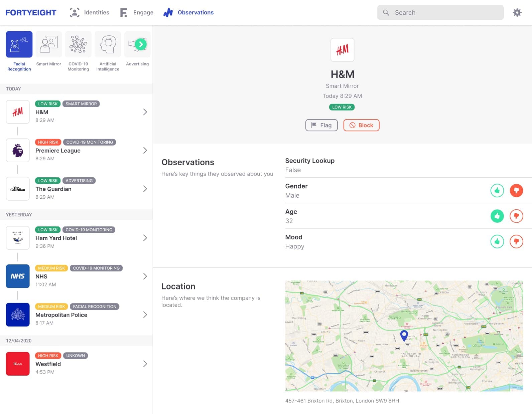This screenshot has height=414, width=532.
Task: Click the Premiere League logo icon
Action: click(x=18, y=150)
